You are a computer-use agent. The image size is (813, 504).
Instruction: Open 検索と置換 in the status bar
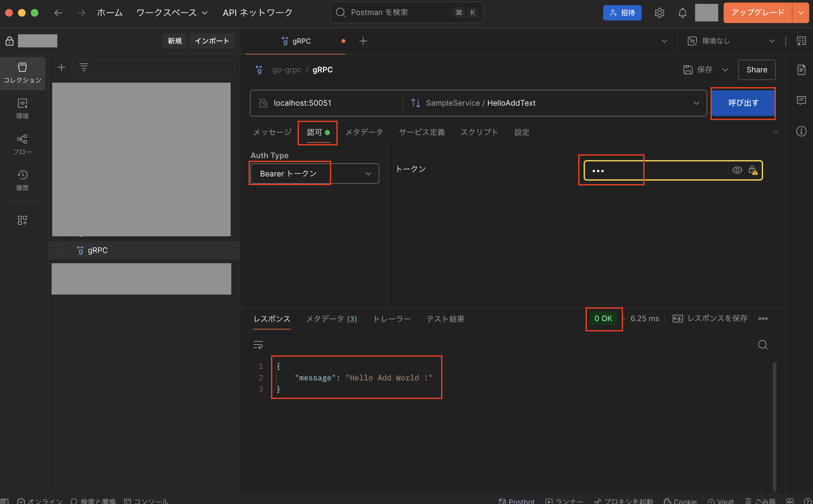tap(93, 501)
